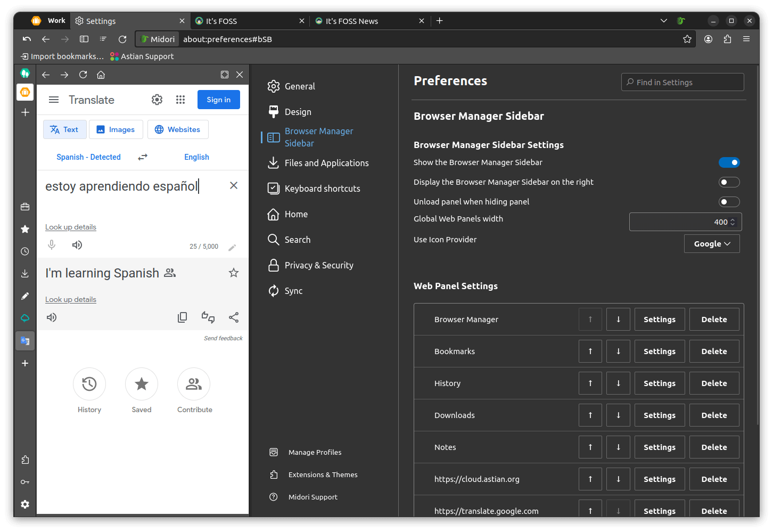Open Settings for the Notes web panel
This screenshot has height=532, width=773.
point(659,447)
